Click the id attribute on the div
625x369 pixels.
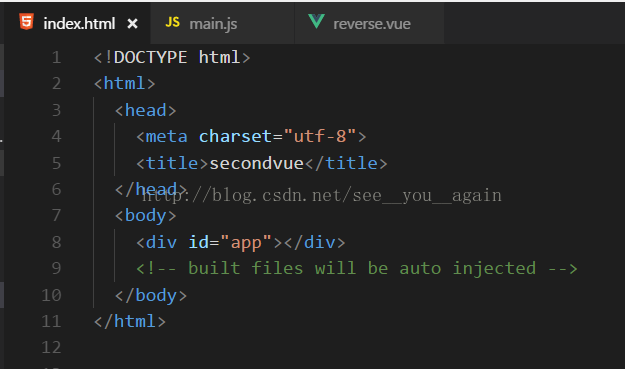pyautogui.click(x=198, y=242)
